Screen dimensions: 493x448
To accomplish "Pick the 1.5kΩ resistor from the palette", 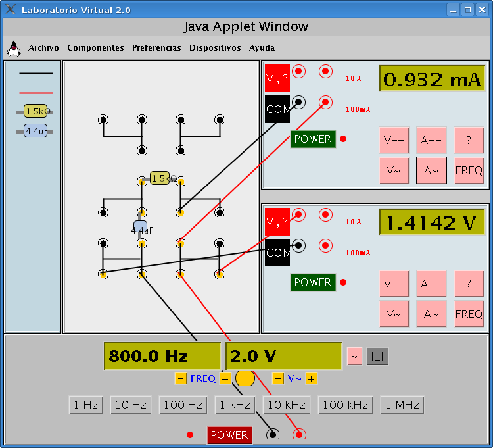I will pyautogui.click(x=35, y=111).
